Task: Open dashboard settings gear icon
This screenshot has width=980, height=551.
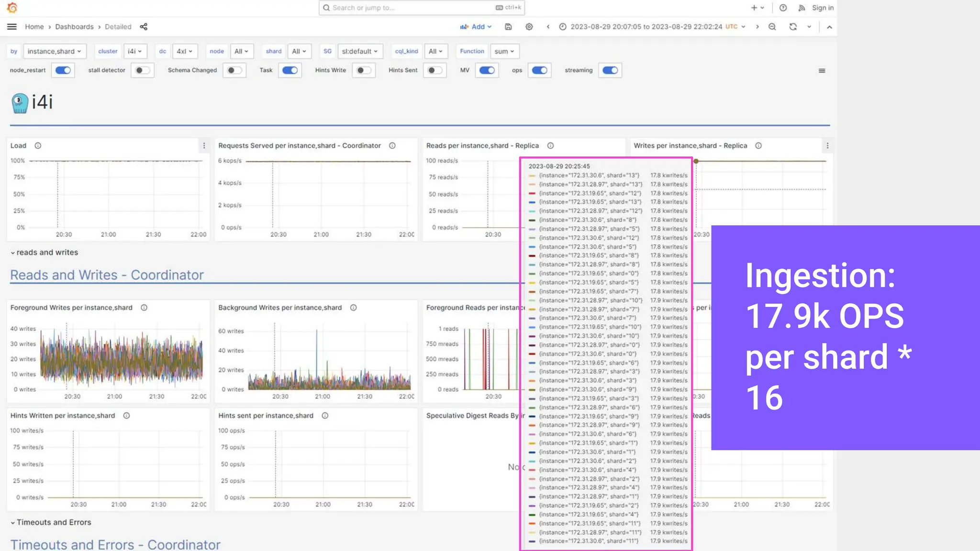Action: tap(529, 27)
